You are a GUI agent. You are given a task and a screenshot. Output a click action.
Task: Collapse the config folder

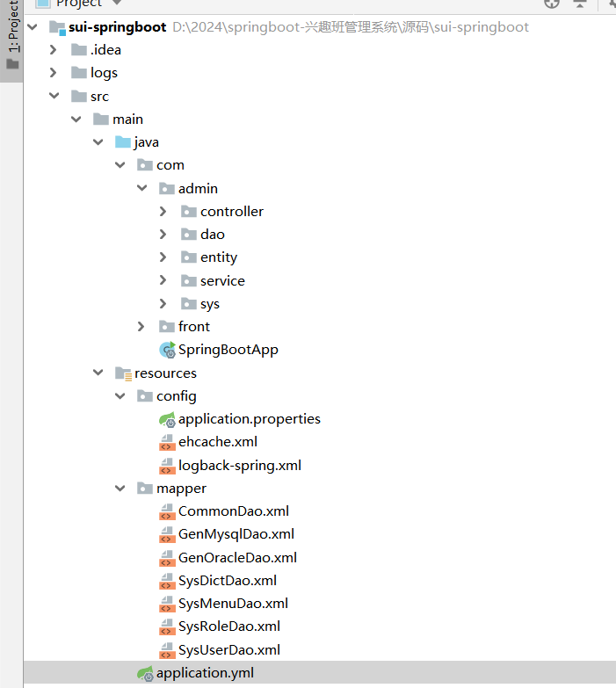[120, 396]
